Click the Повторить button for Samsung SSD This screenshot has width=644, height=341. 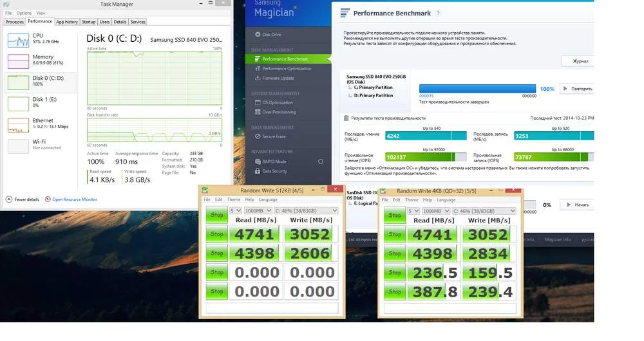click(x=577, y=89)
